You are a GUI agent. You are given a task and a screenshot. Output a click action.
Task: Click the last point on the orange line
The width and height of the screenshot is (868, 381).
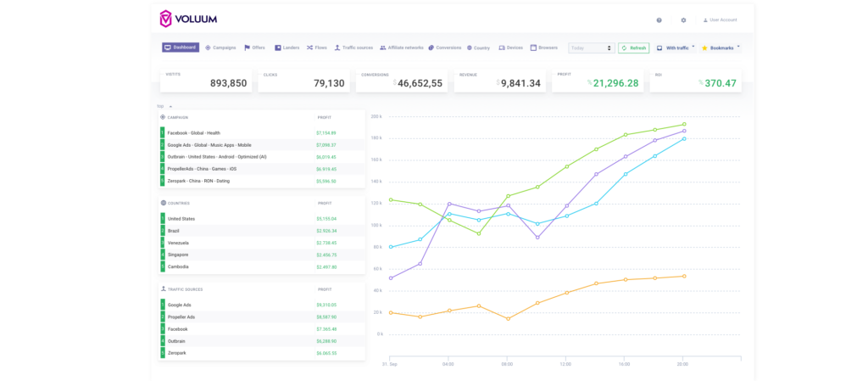click(x=684, y=276)
